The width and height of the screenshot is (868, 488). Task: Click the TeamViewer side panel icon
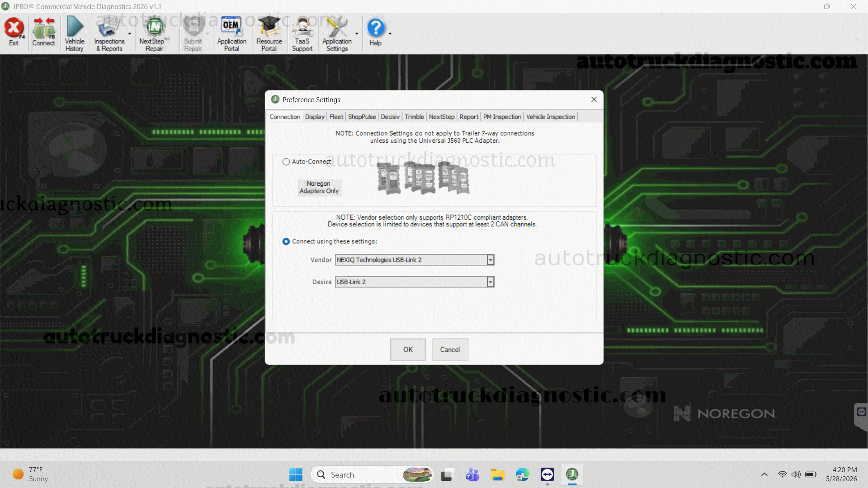pyautogui.click(x=861, y=412)
